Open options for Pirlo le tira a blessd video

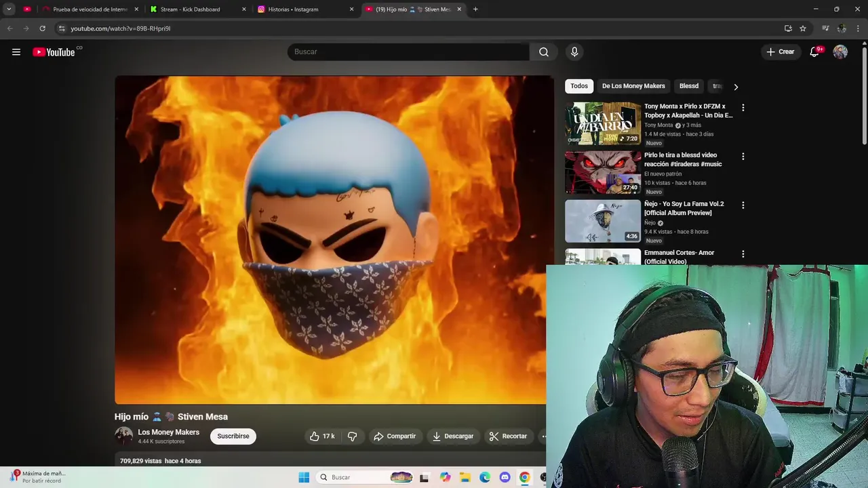[x=743, y=157]
